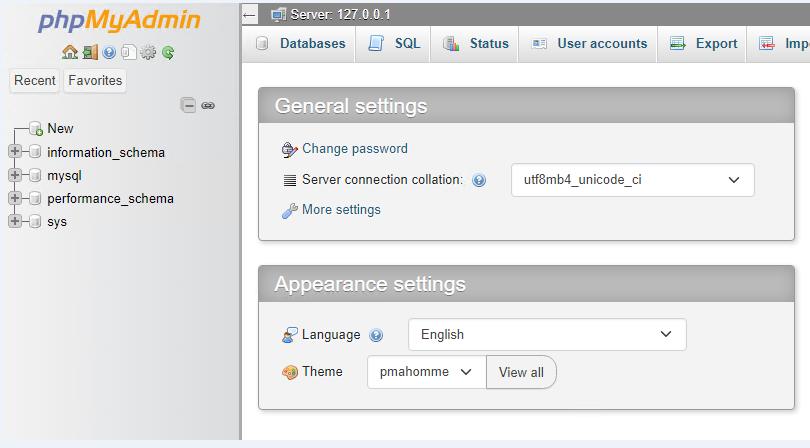
Task: Click the Home icon in sidebar
Action: [69, 52]
